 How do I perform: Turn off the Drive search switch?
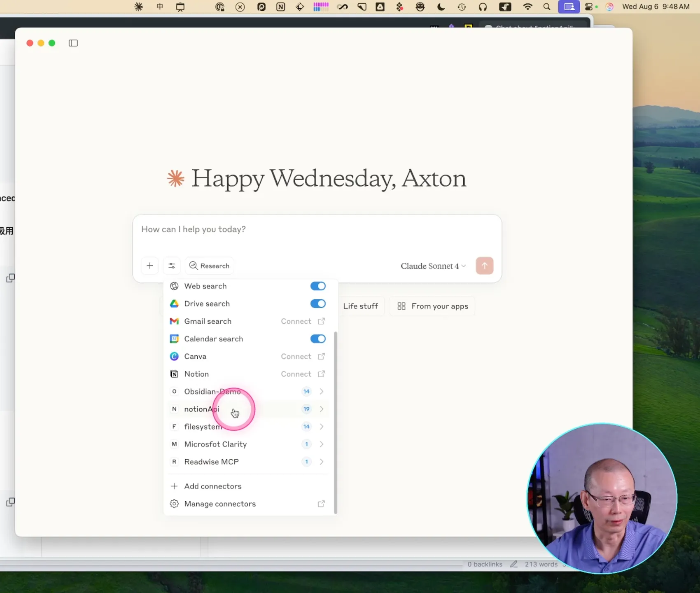[x=318, y=304]
